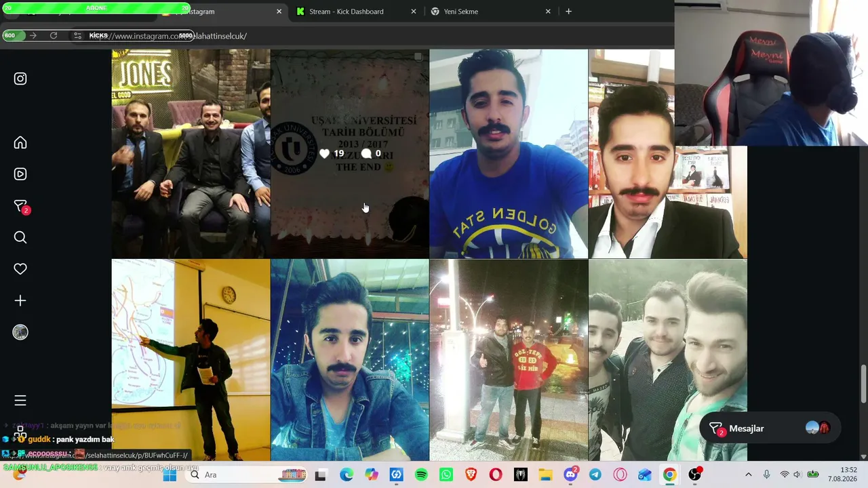Open the Windows Start menu
This screenshot has width=868, height=488.
pyautogui.click(x=170, y=475)
